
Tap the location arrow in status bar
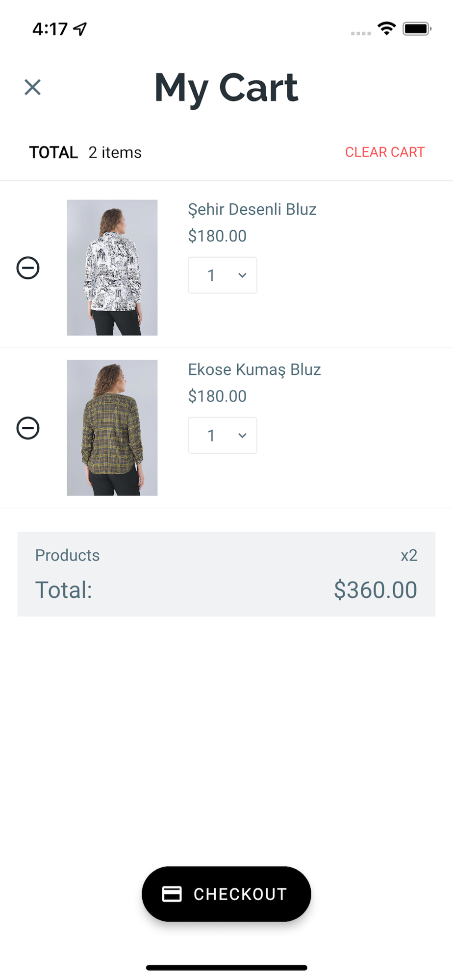80,29
